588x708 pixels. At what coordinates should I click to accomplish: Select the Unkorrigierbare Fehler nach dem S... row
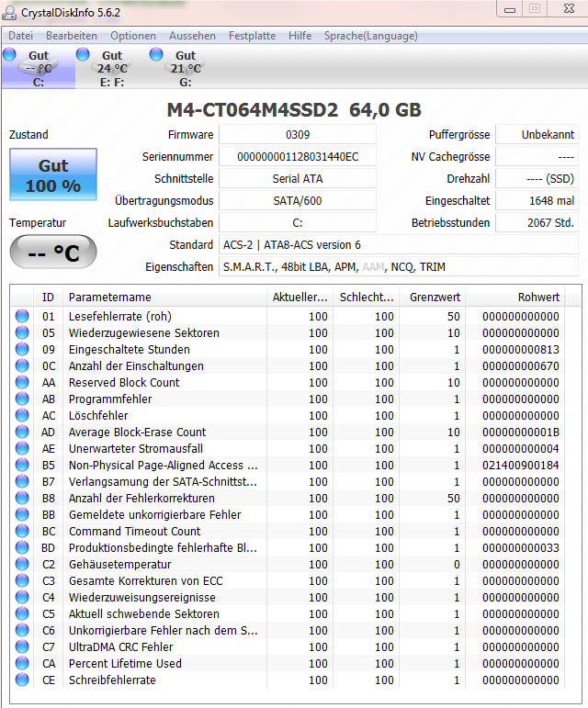[x=288, y=630]
